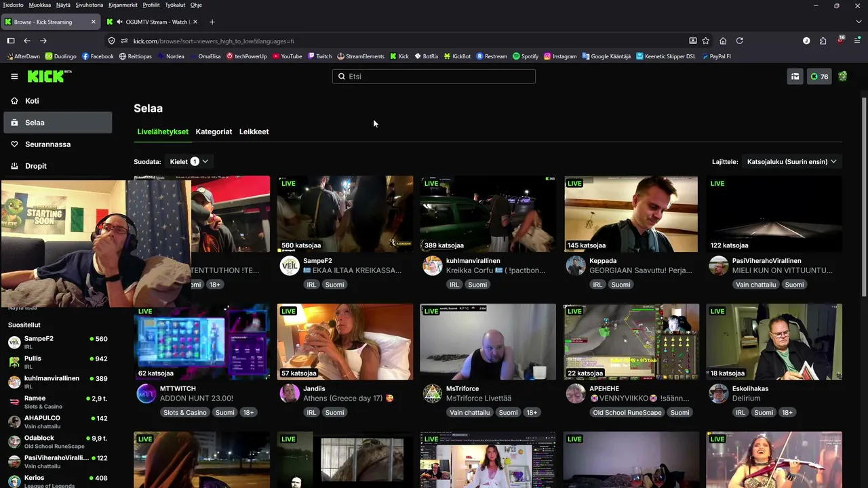Screen dimensions: 868x488
Task: Open the YouTube bookmark
Action: click(x=287, y=56)
